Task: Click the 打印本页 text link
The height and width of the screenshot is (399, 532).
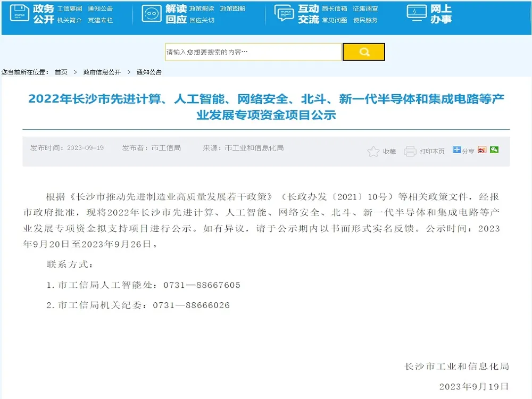Action: tap(432, 152)
